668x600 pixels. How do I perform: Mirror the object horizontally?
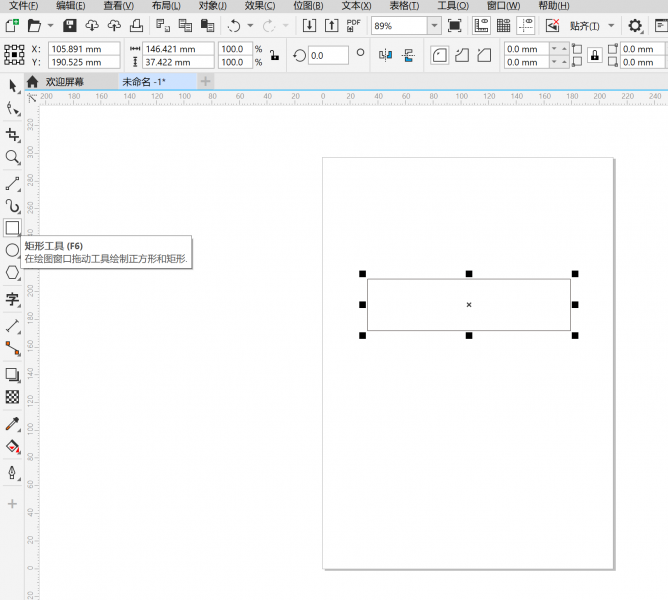tap(386, 55)
